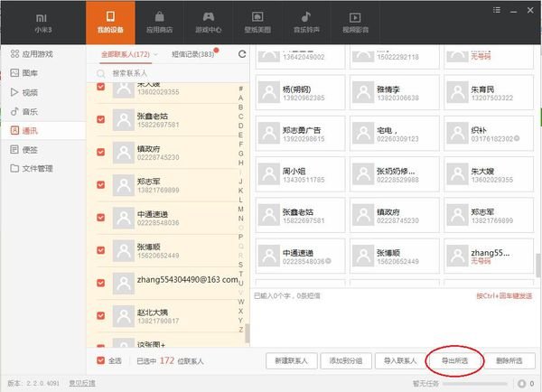Click 宅电 avatar in the recipient grid

(363, 134)
